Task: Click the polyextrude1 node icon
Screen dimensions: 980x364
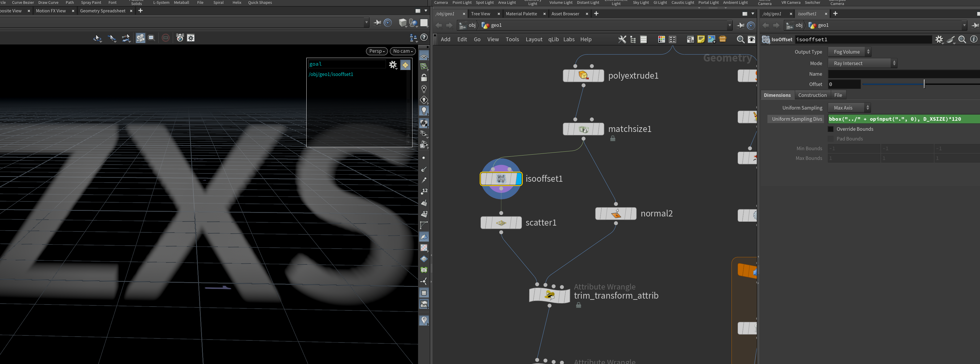Action: coord(583,75)
